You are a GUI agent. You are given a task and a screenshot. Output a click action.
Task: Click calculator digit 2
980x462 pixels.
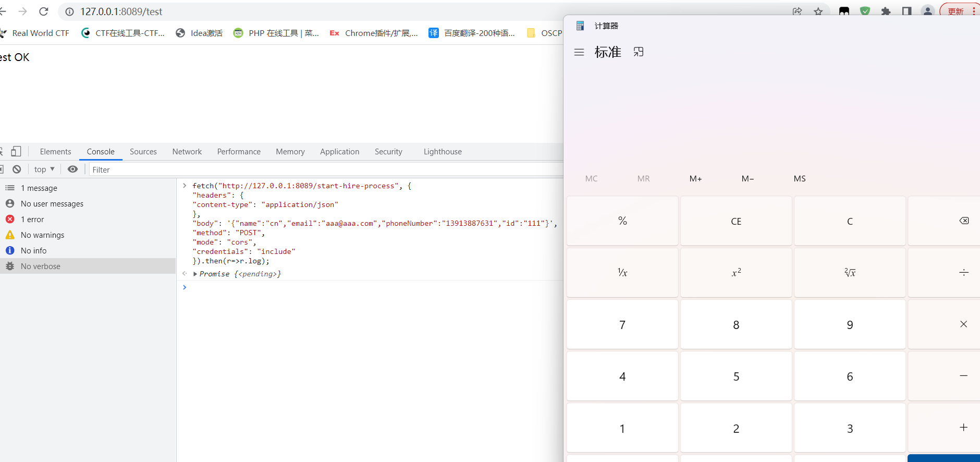[736, 428]
